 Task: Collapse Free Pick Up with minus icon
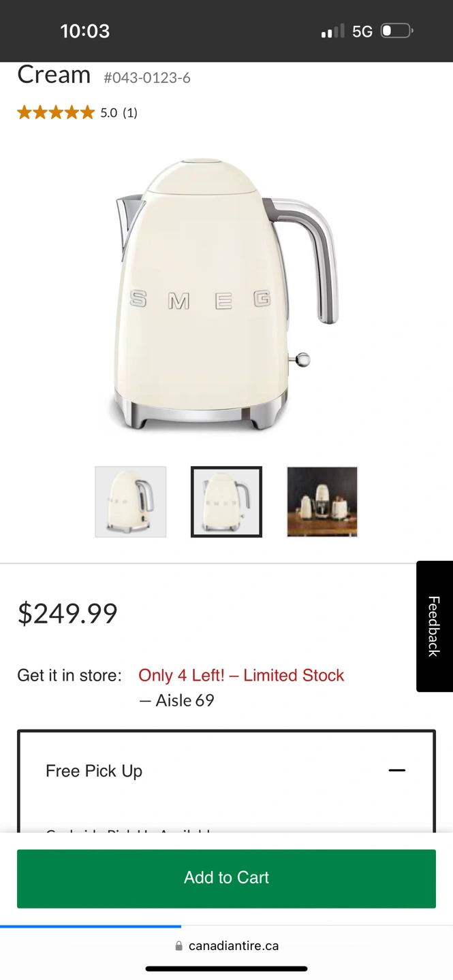coord(396,770)
